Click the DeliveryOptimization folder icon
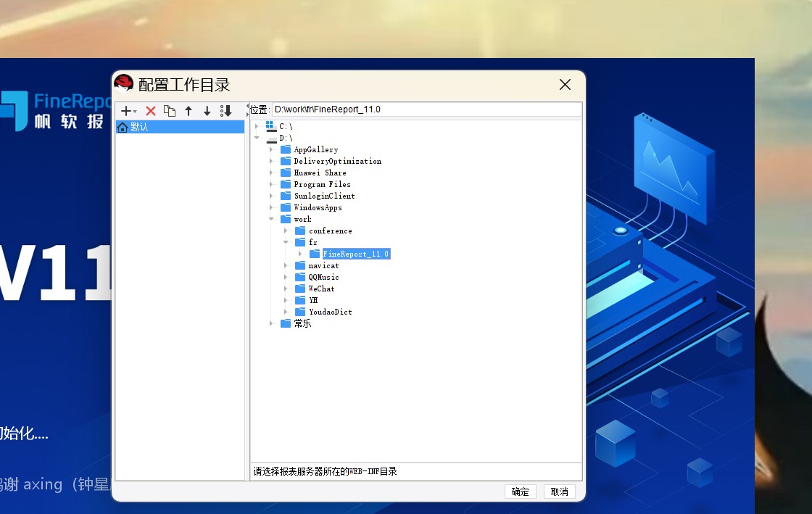The height and width of the screenshot is (514, 812). coord(286,161)
